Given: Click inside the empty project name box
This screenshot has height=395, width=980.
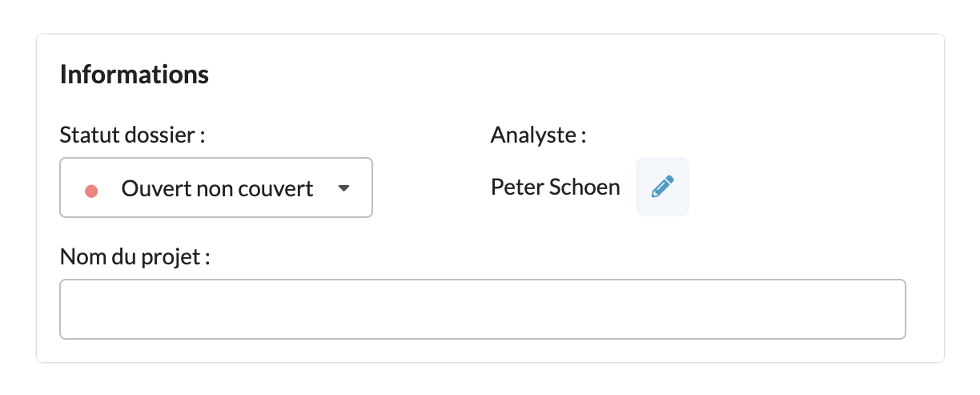Looking at the screenshot, I should pyautogui.click(x=482, y=309).
